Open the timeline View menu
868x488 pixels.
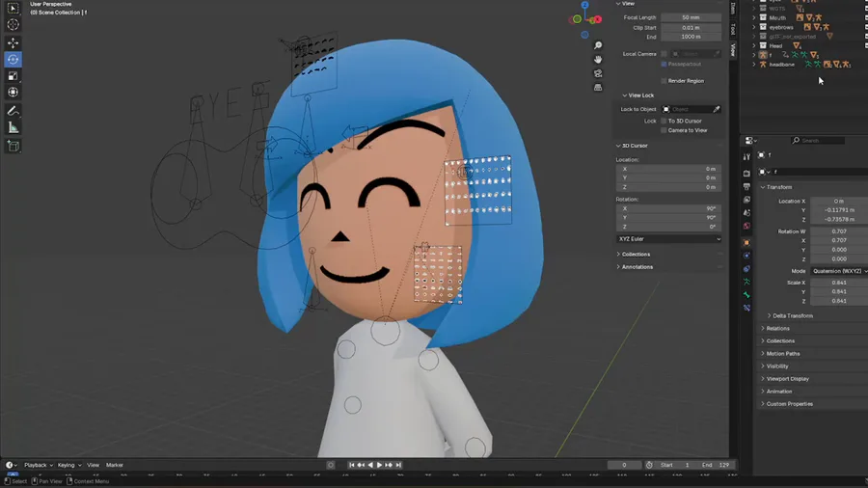point(93,465)
